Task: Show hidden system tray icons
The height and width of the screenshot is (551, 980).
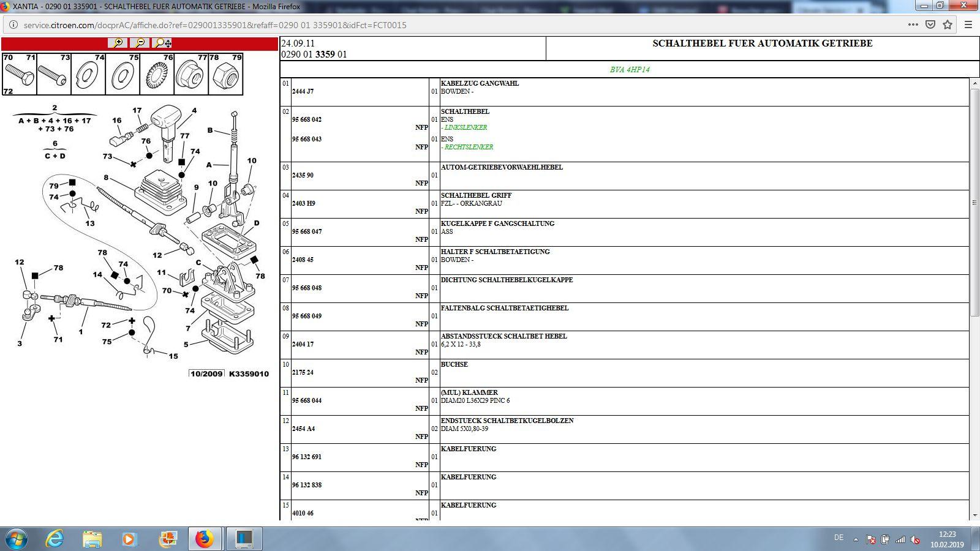Action: pyautogui.click(x=856, y=539)
